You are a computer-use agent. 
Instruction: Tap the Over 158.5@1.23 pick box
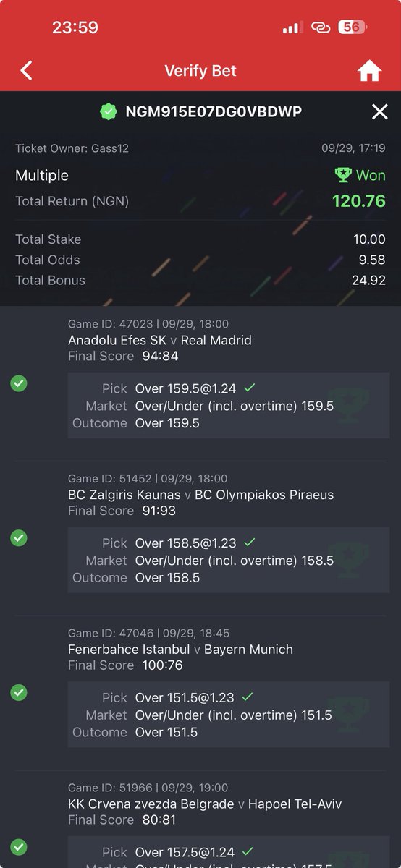[x=229, y=560]
